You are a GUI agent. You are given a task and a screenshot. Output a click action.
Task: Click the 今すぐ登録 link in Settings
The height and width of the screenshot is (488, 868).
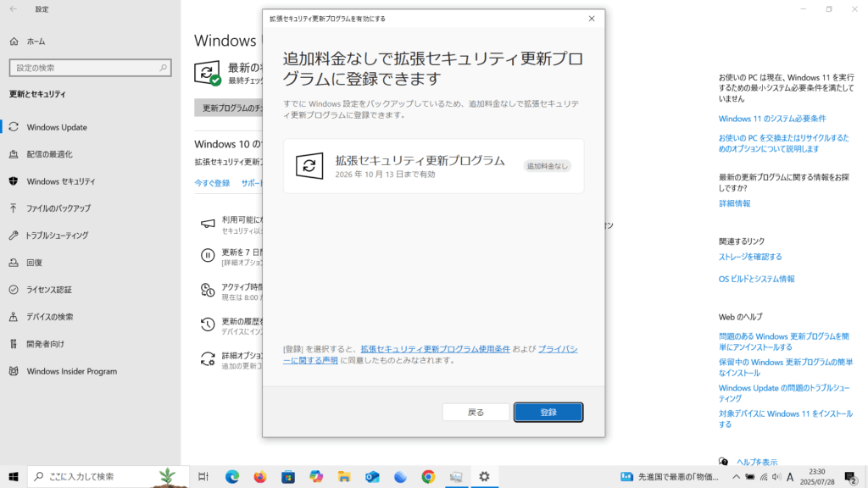pyautogui.click(x=212, y=183)
